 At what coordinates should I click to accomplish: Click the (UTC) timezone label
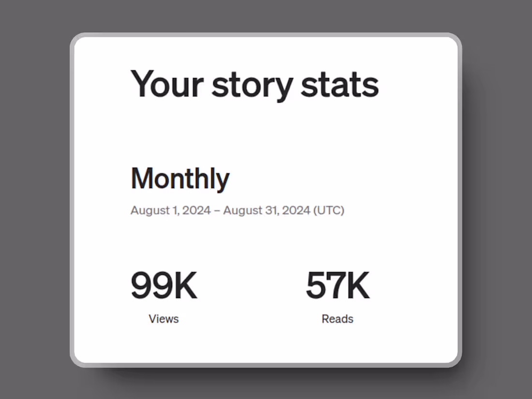(329, 211)
